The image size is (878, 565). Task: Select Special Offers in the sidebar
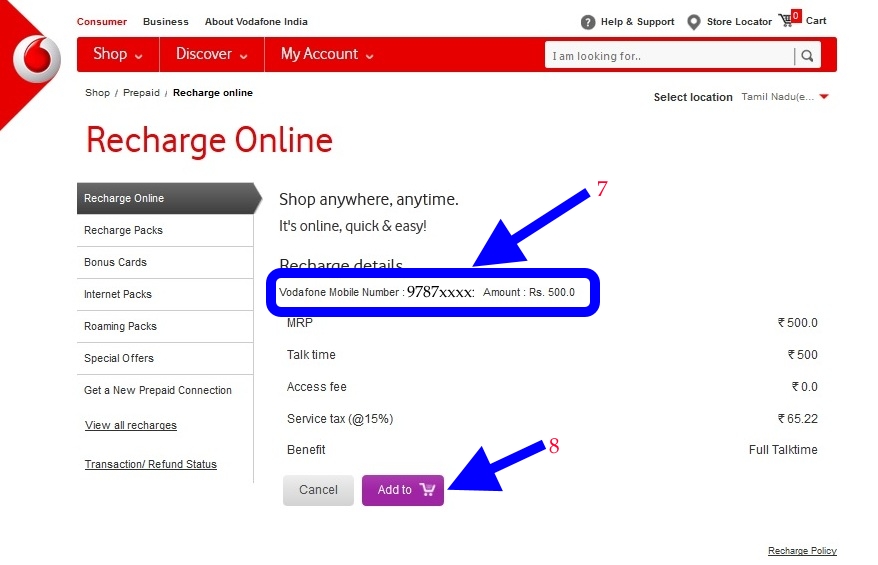(x=165, y=358)
